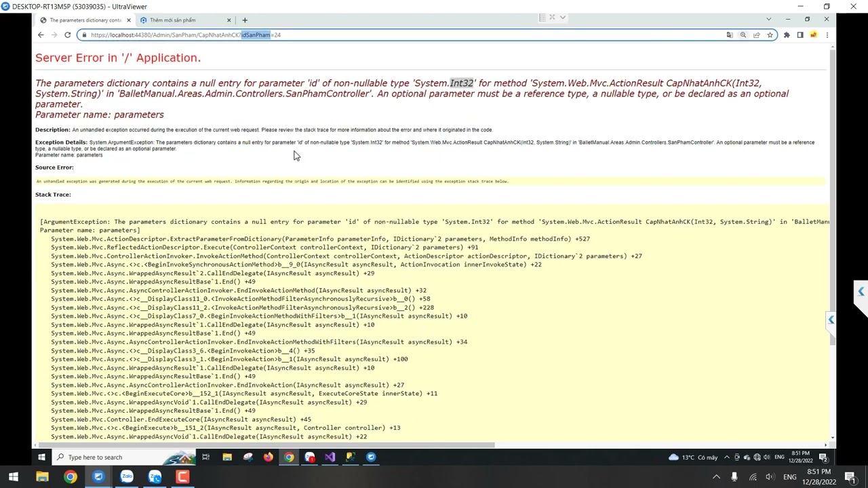Click the 'Exception Details:' label
This screenshot has width=868, height=488.
click(61, 142)
